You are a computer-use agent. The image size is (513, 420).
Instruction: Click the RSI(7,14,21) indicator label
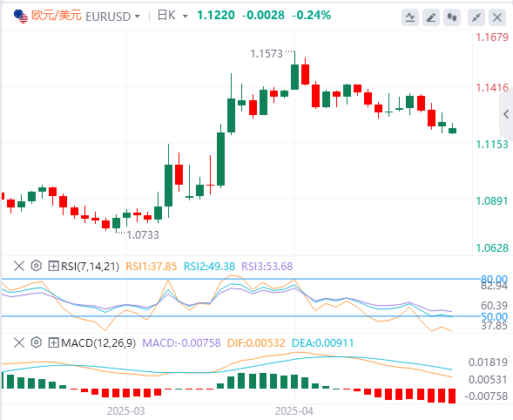pos(90,266)
